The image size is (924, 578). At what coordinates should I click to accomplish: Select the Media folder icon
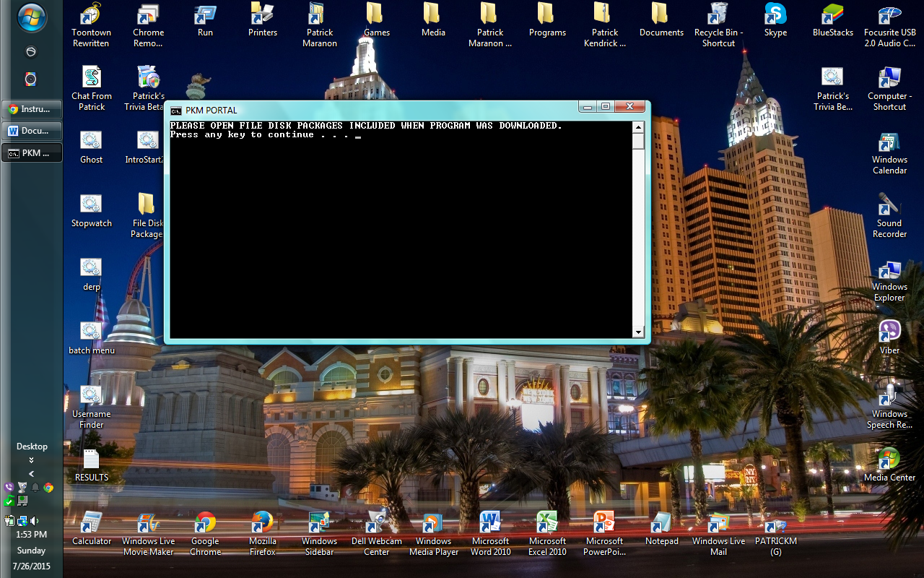[433, 20]
